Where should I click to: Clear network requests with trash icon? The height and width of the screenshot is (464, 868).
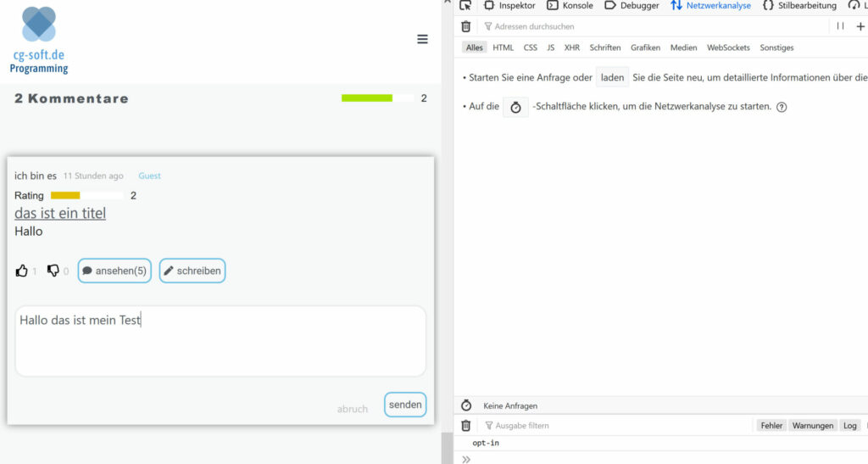466,26
